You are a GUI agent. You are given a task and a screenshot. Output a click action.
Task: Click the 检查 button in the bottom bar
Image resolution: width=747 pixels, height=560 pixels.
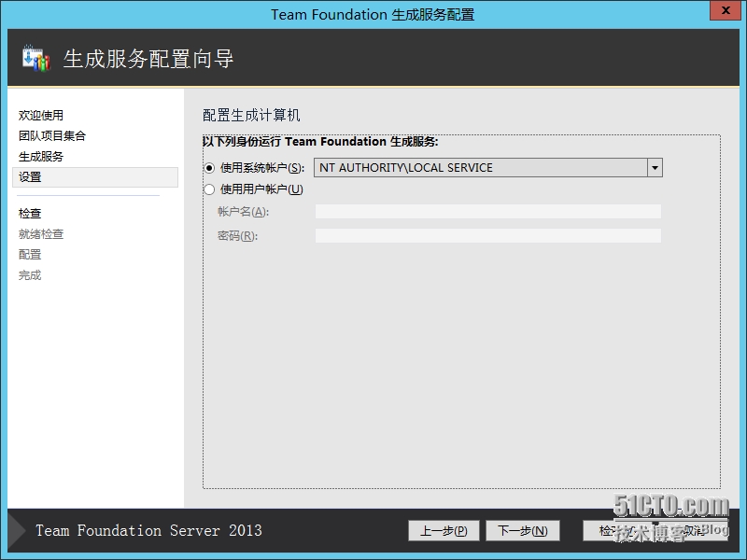617,530
